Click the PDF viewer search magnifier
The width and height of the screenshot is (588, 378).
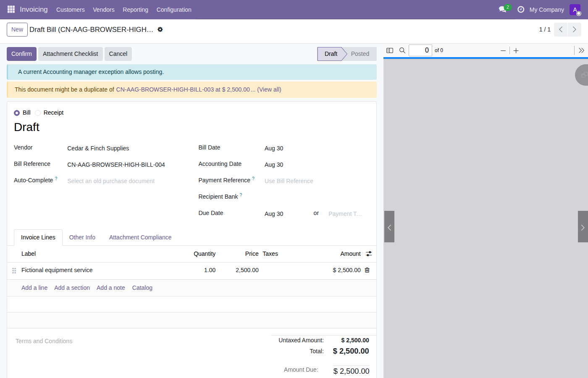402,50
